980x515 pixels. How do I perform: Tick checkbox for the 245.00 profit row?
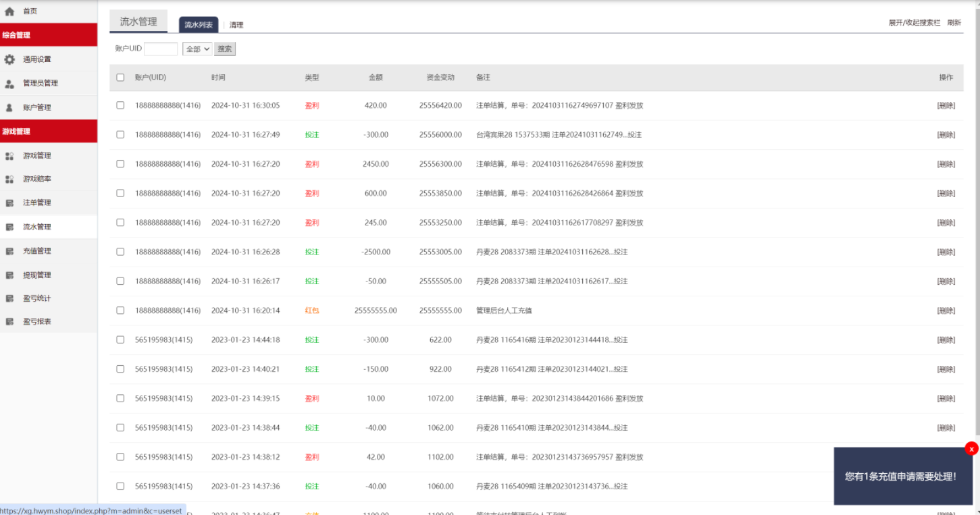(120, 222)
